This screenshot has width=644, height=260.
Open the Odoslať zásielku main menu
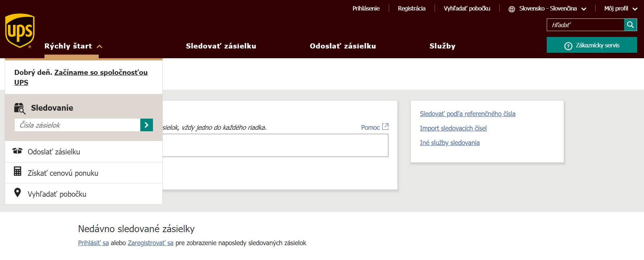(343, 46)
